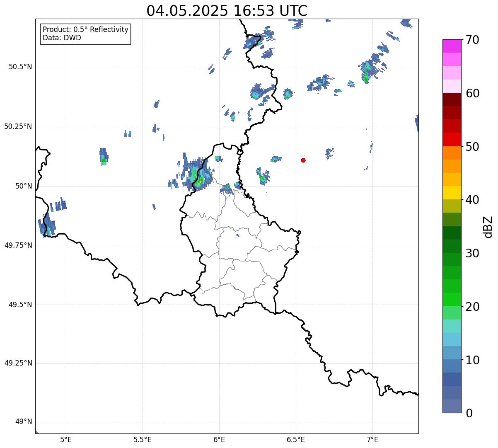Click the radar echo cell near 5.25°E 50.1°N

tap(104, 157)
